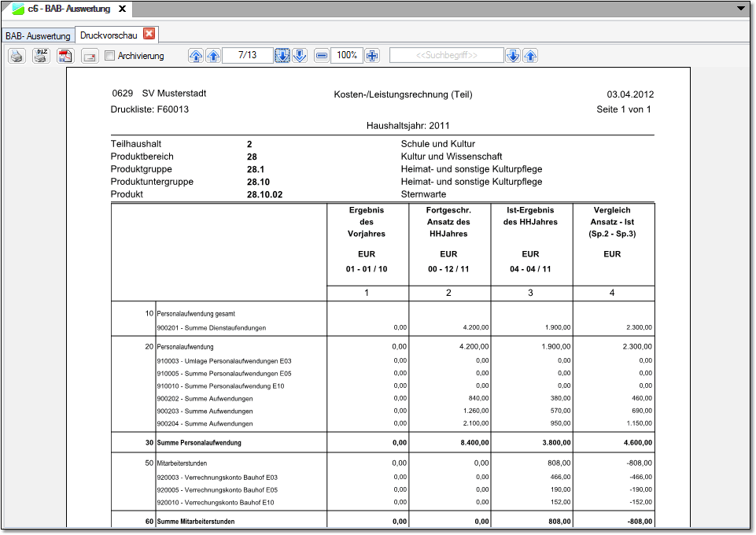The image size is (756, 535).
Task: Find next search result downward
Action: pyautogui.click(x=512, y=56)
